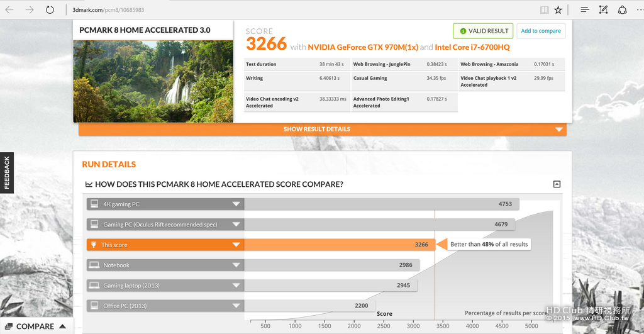Make a web note pen icon
This screenshot has width=644, height=334.
(x=603, y=9)
